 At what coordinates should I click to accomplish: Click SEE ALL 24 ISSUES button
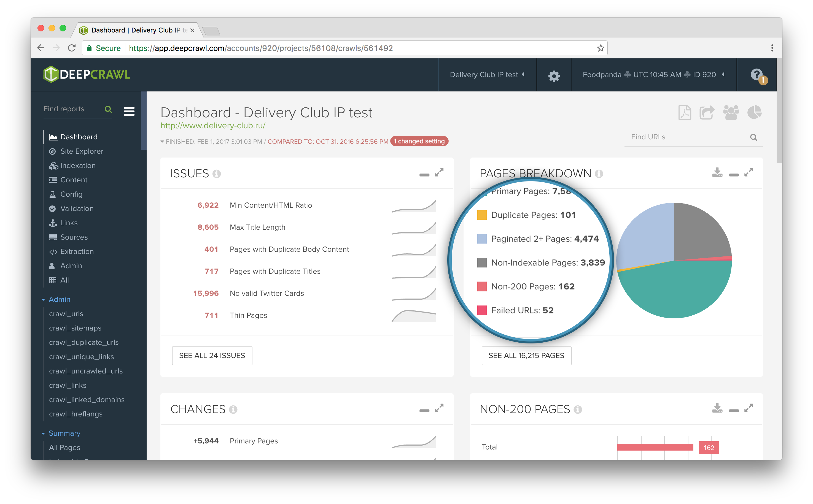212,356
